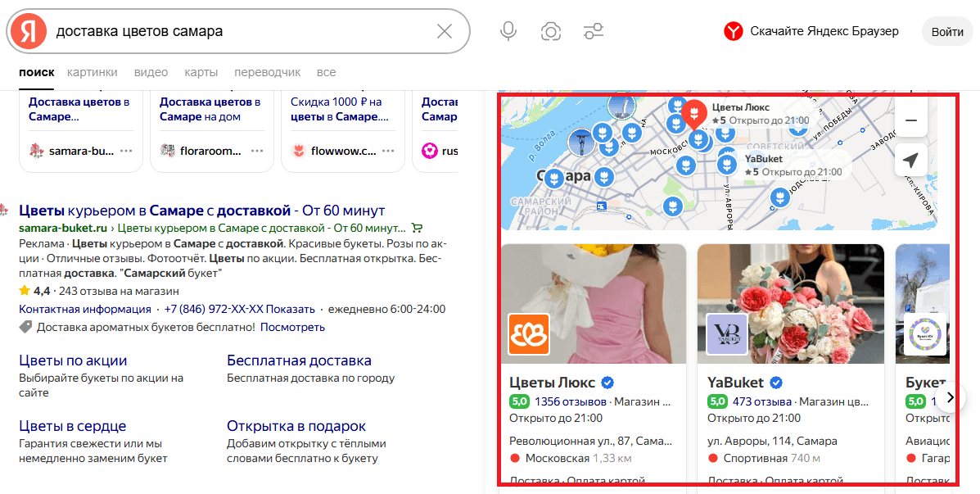Click Посмотреть promo link
The image size is (980, 494).
pos(292,327)
